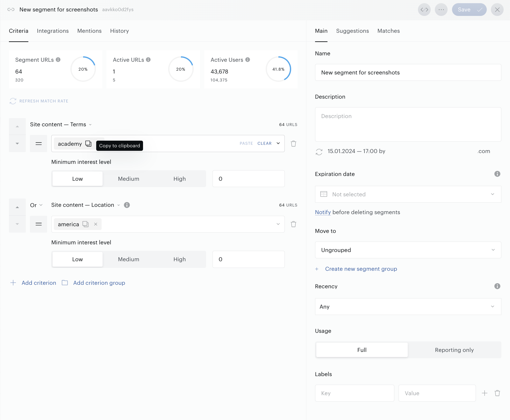Switch to the Integrations tab
The width and height of the screenshot is (510, 420).
pyautogui.click(x=53, y=31)
